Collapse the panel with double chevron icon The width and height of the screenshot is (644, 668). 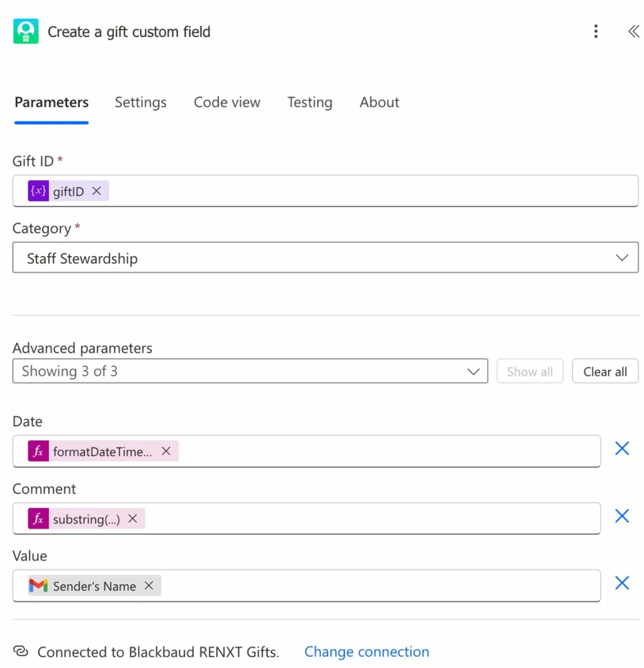point(633,32)
